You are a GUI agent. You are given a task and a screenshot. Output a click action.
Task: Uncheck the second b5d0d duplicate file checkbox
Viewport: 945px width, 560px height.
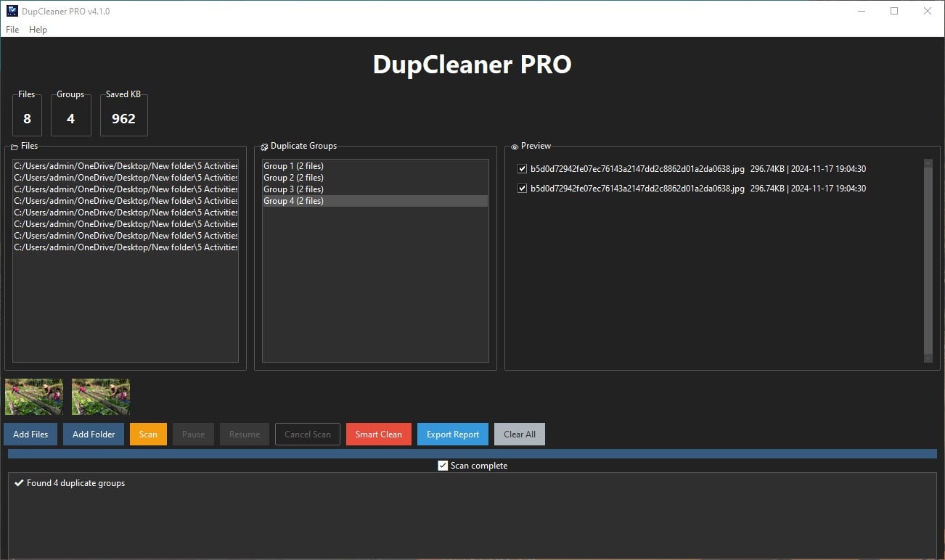point(520,188)
